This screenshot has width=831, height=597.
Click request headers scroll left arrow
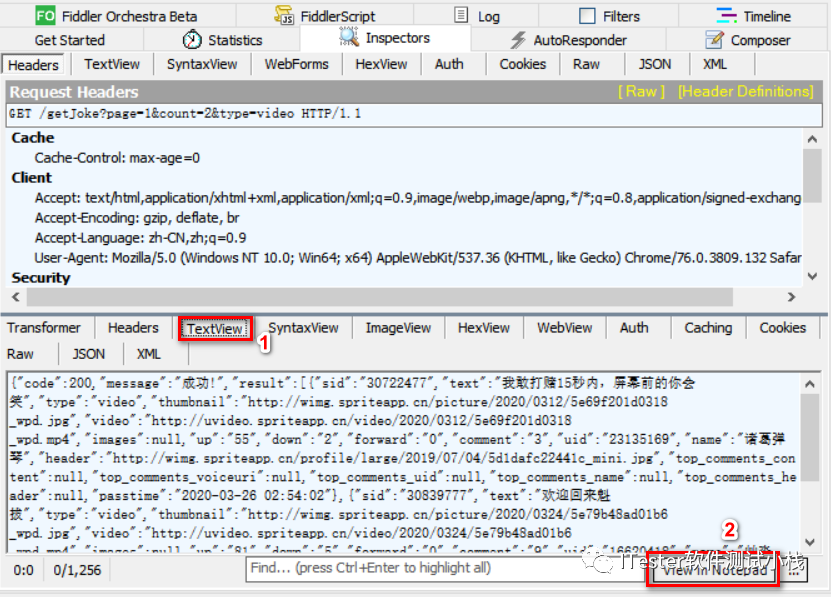[16, 297]
